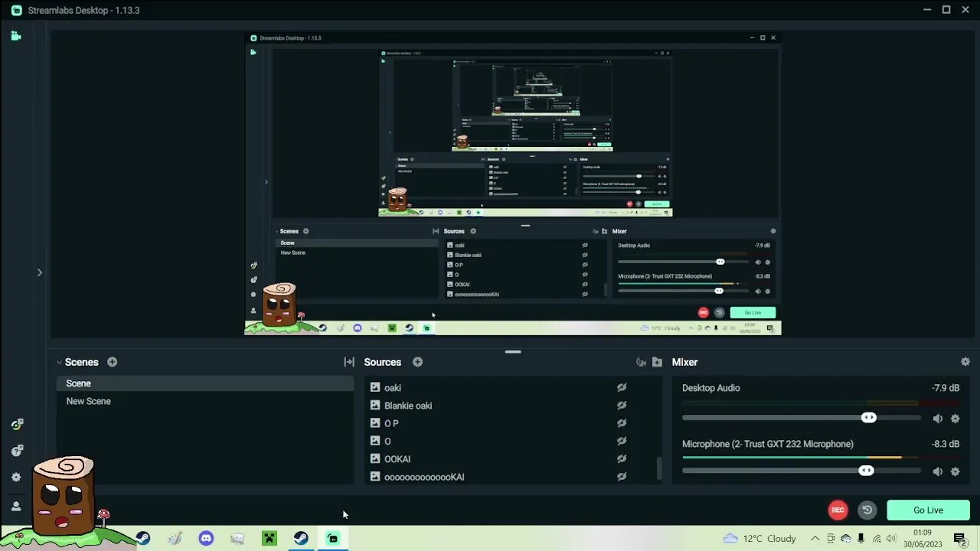Mute the Desktop Audio speaker
The image size is (980, 551).
[x=937, y=419]
